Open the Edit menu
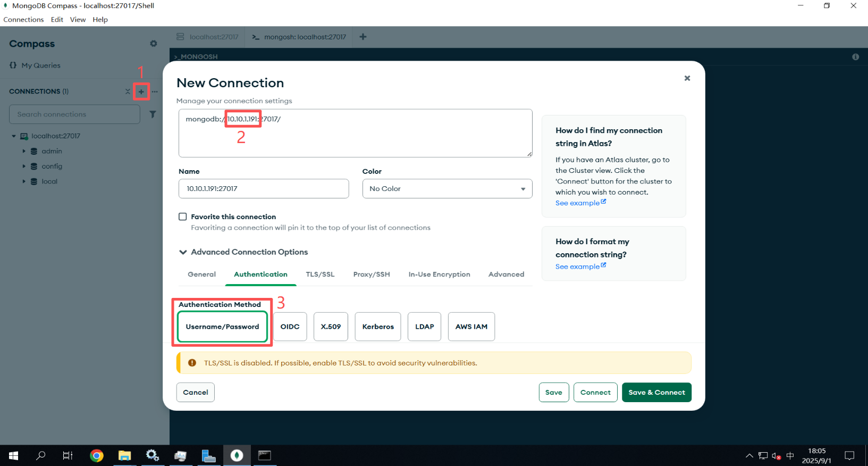Viewport: 868px width, 466px height. point(57,20)
